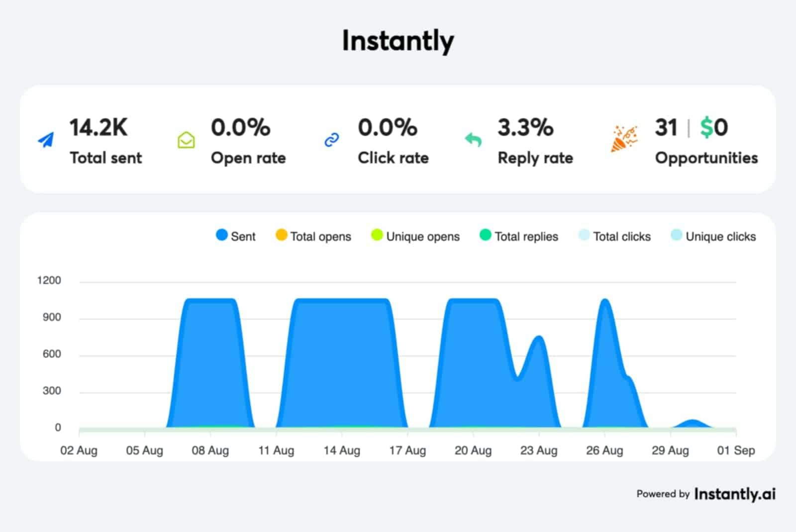Click the reply arrow Reply rate icon
Viewport: 796px width, 532px height.
point(473,140)
